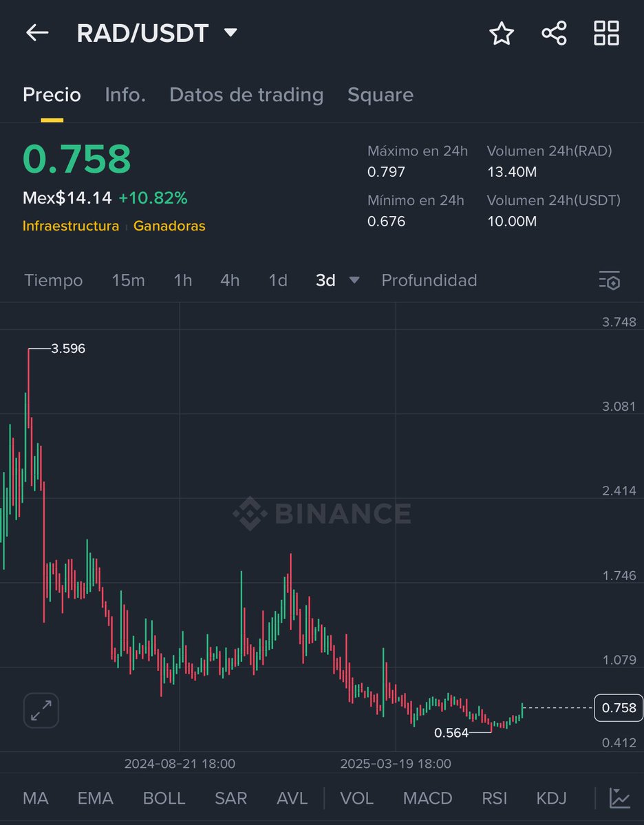The height and width of the screenshot is (825, 644).
Task: Tap the 3.596 high price marker
Action: [68, 348]
